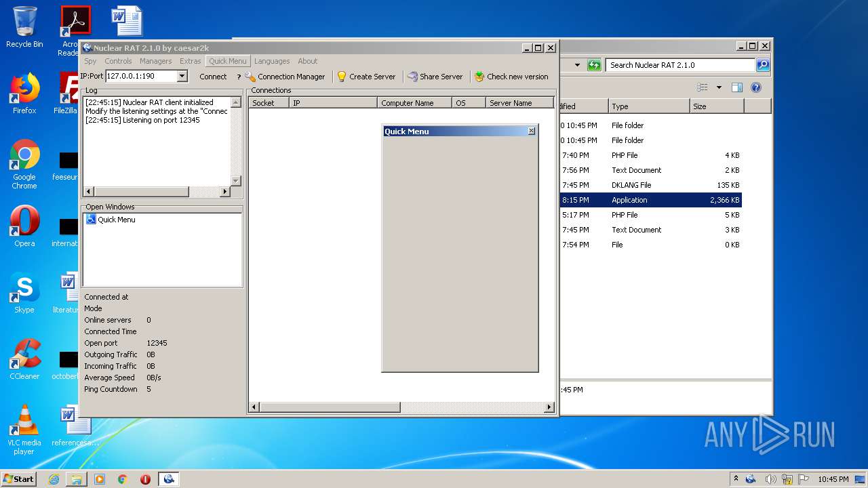Viewport: 868px width, 488px height.
Task: Open the Controls menu
Action: click(x=118, y=61)
